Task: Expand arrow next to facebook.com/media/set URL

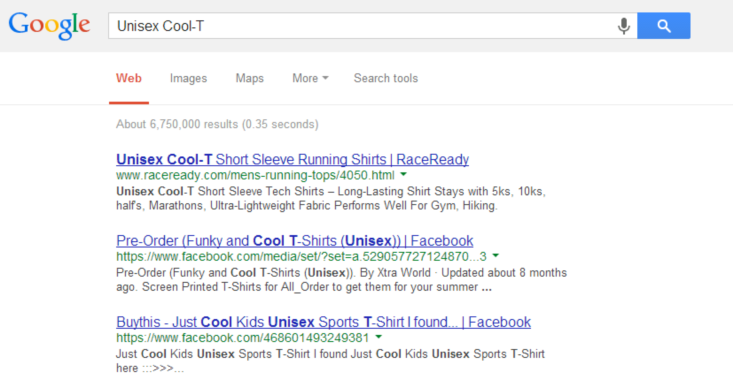Action: point(496,256)
